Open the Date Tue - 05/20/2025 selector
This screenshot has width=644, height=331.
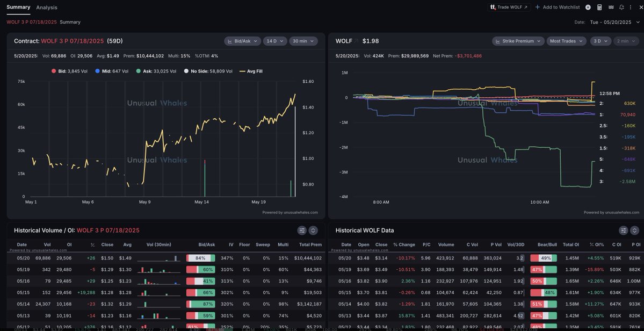tap(614, 22)
